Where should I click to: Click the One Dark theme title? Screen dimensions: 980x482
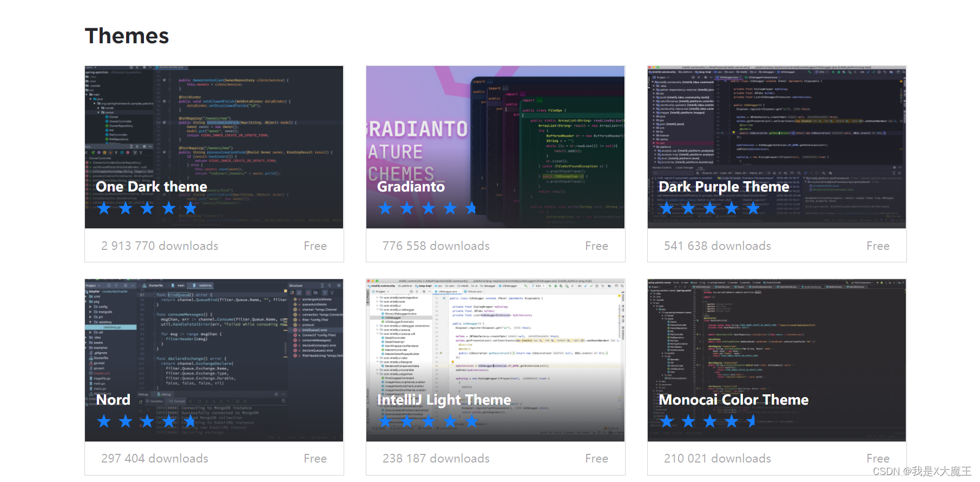coord(152,187)
